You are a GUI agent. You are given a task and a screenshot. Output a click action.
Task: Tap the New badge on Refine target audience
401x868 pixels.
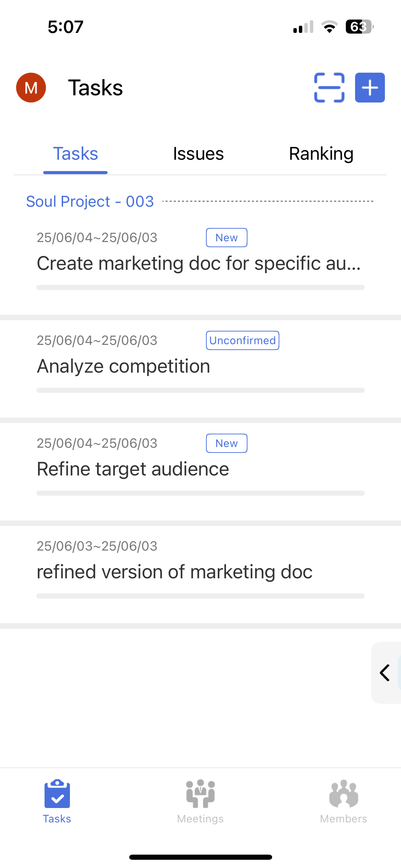pos(227,443)
